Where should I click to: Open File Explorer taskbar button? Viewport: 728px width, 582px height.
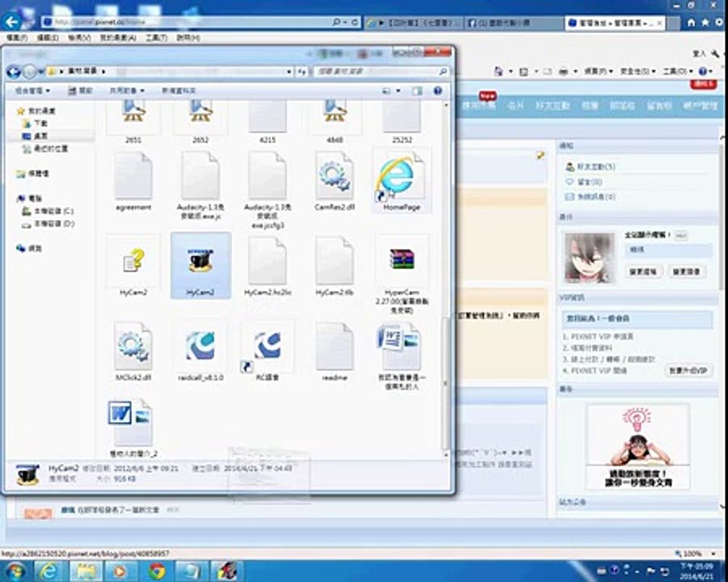86,571
